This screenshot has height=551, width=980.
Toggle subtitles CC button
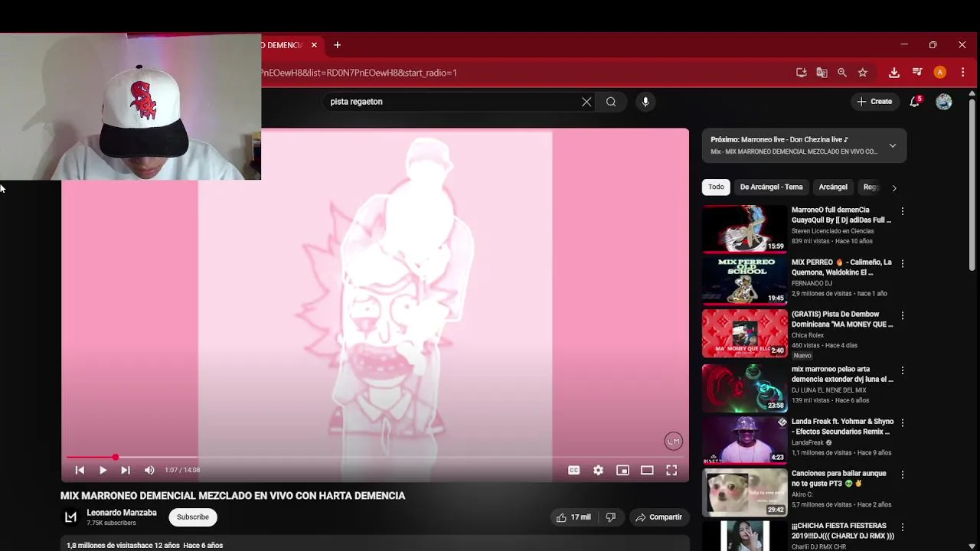(x=573, y=470)
